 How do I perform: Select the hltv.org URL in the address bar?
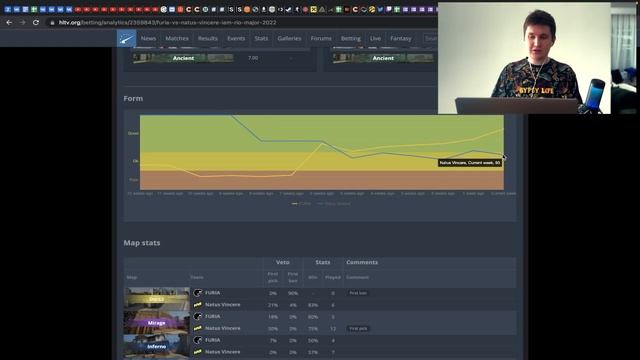click(x=167, y=22)
